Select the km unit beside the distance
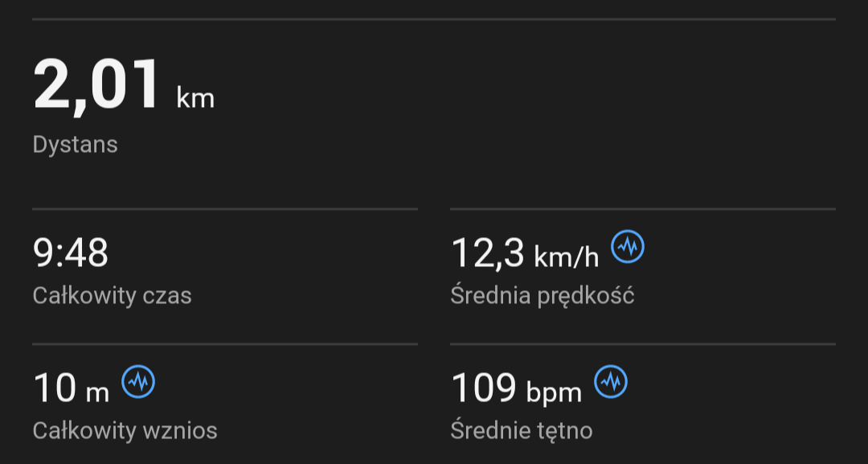 tap(195, 99)
